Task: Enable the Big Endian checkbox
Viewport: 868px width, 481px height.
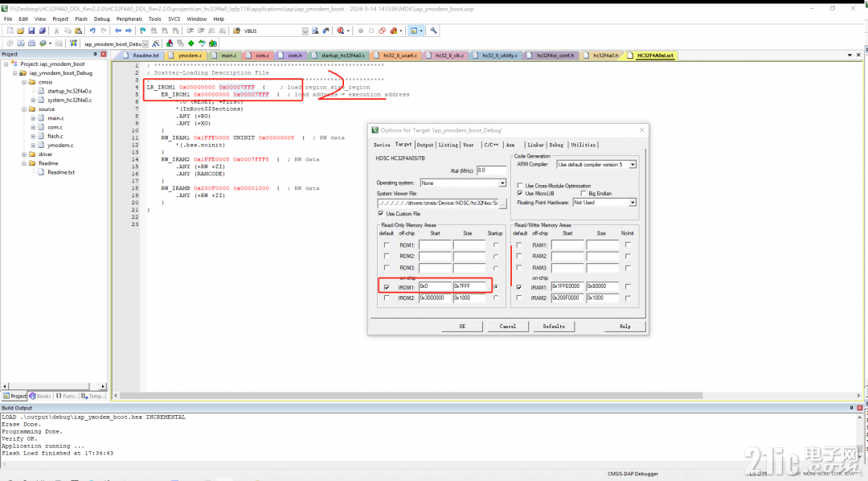Action: (583, 193)
